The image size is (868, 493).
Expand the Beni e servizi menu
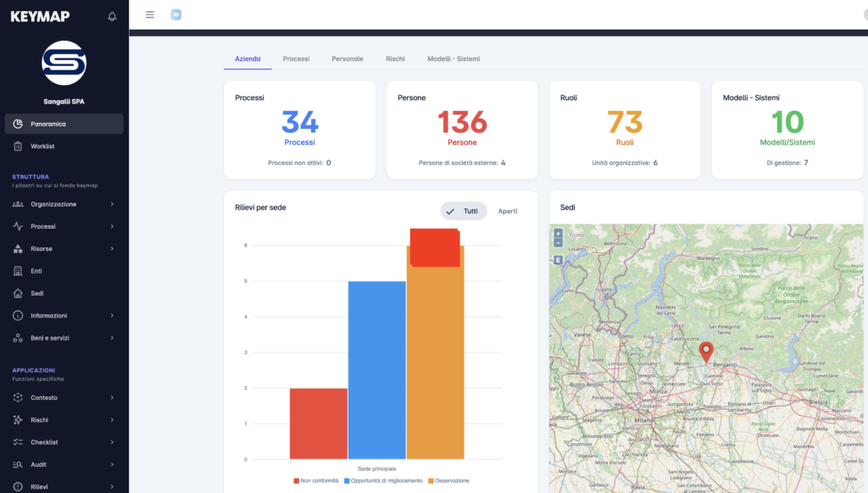tap(64, 338)
